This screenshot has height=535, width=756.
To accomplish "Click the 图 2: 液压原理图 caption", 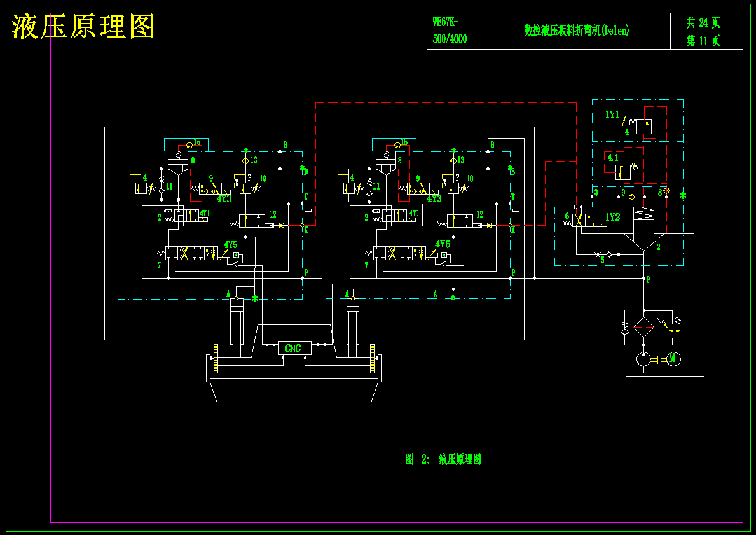I will 443,459.
